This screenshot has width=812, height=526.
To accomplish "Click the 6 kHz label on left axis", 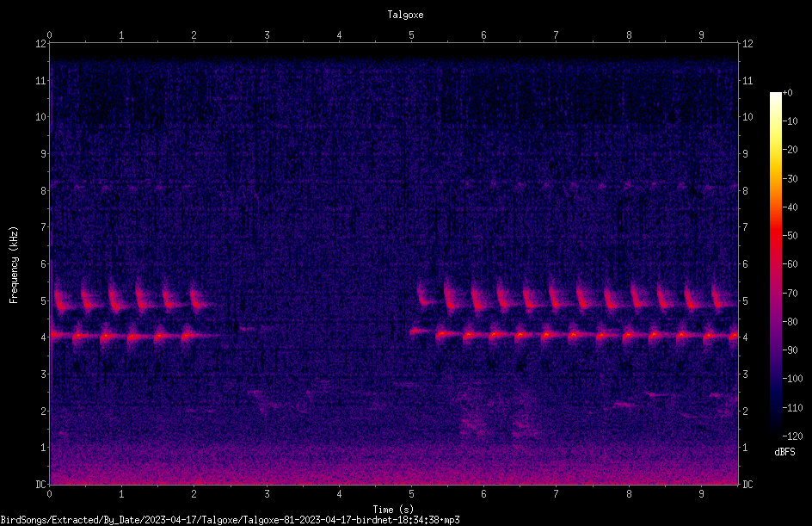I will click(x=44, y=263).
